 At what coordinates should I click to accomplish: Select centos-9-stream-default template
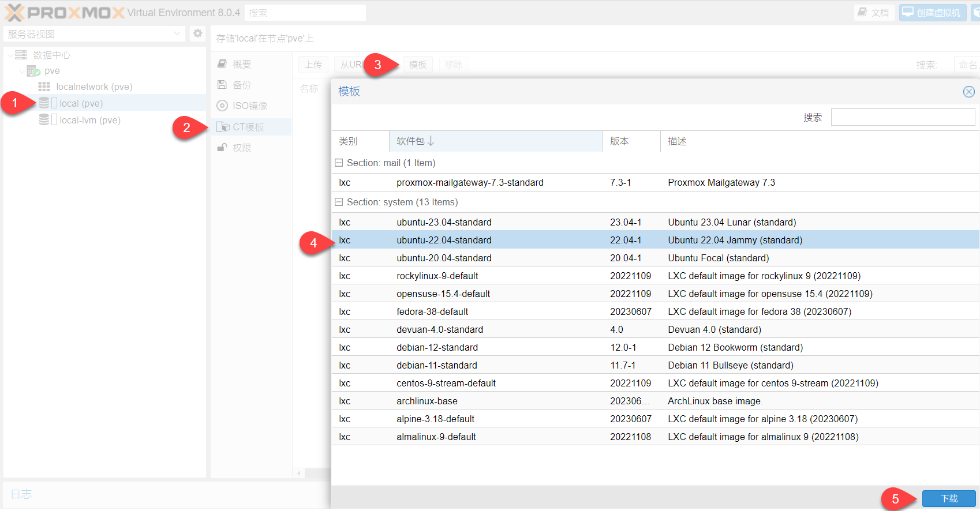coord(655,383)
